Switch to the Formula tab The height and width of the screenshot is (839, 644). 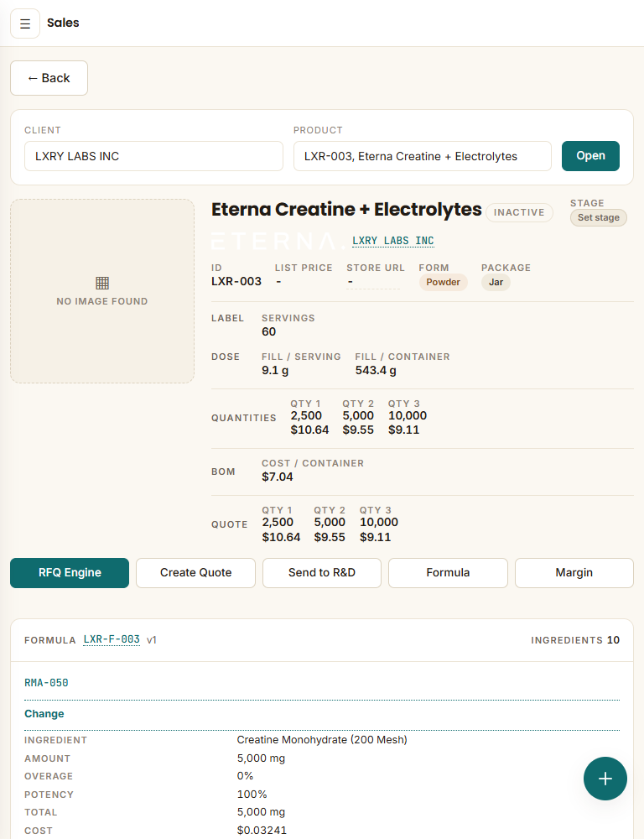pos(449,573)
